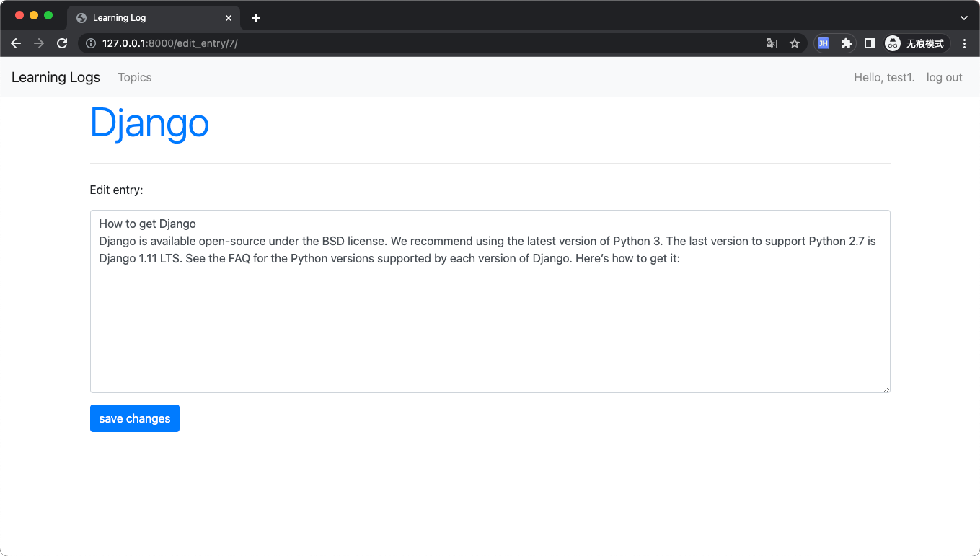Open the incognito profile button
The width and height of the screenshot is (980, 556).
pyautogui.click(x=917, y=43)
